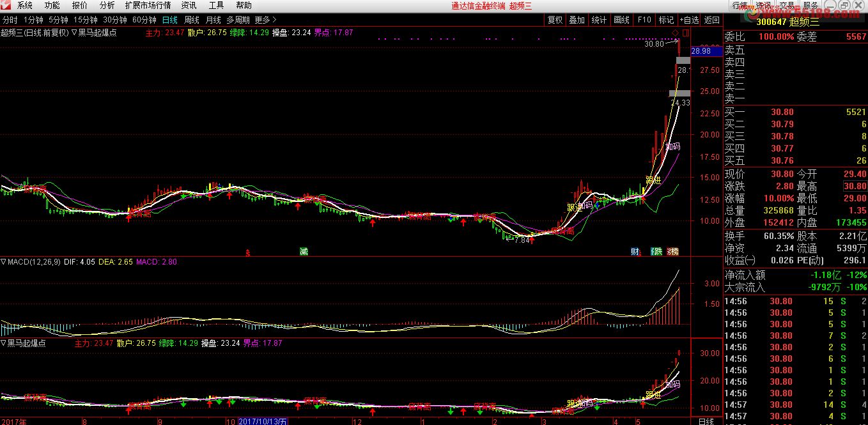Switch to the 分时 chart period

[x=10, y=20]
